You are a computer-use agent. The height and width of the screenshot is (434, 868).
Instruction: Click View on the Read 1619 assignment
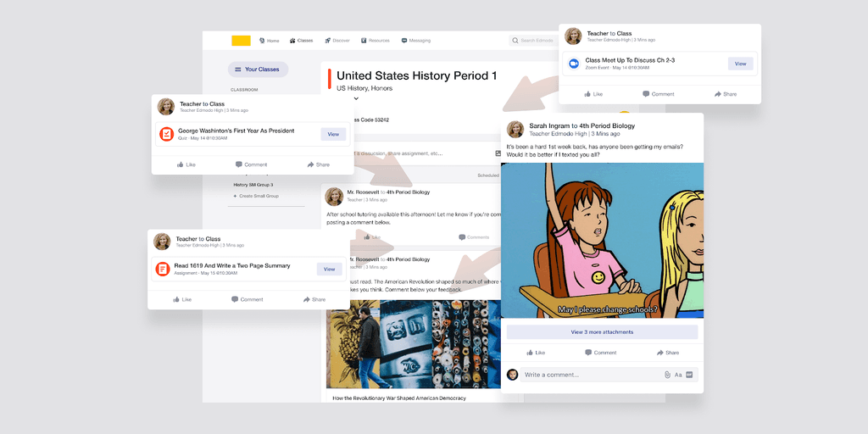click(330, 269)
